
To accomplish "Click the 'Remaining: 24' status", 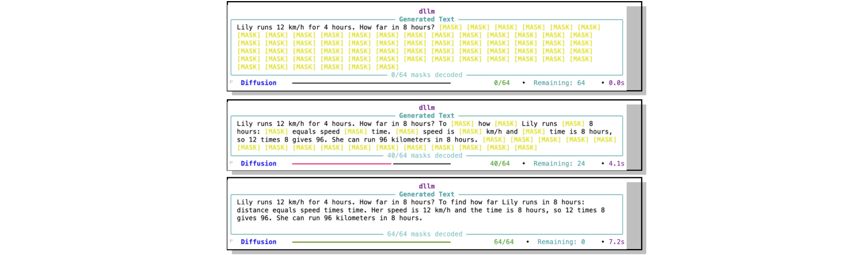I will click(x=559, y=163).
